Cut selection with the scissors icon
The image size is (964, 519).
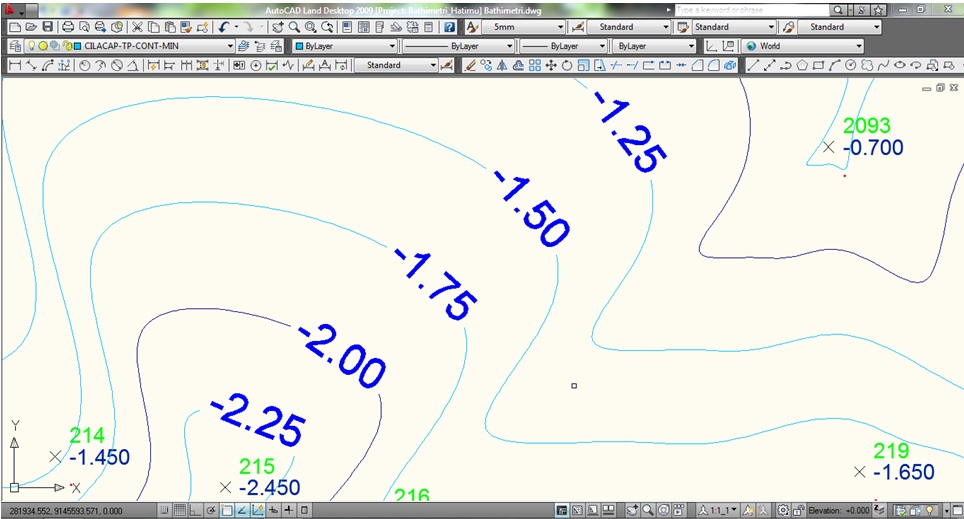[137, 27]
